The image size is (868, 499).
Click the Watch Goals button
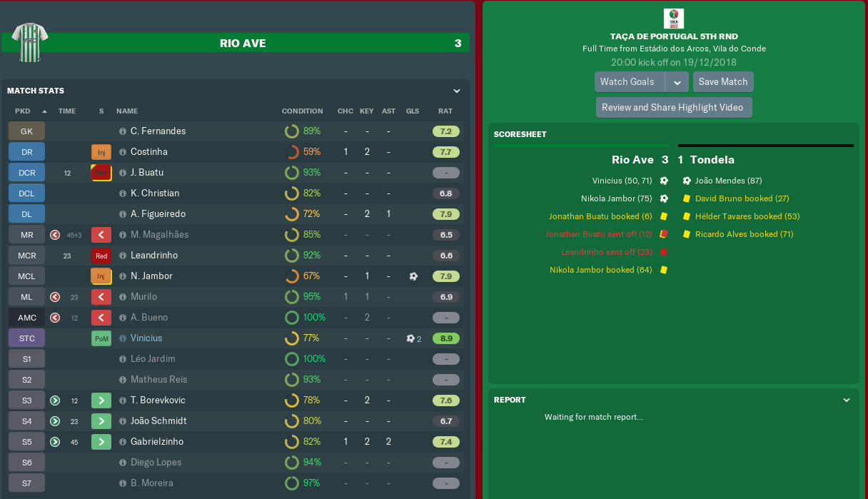click(627, 82)
